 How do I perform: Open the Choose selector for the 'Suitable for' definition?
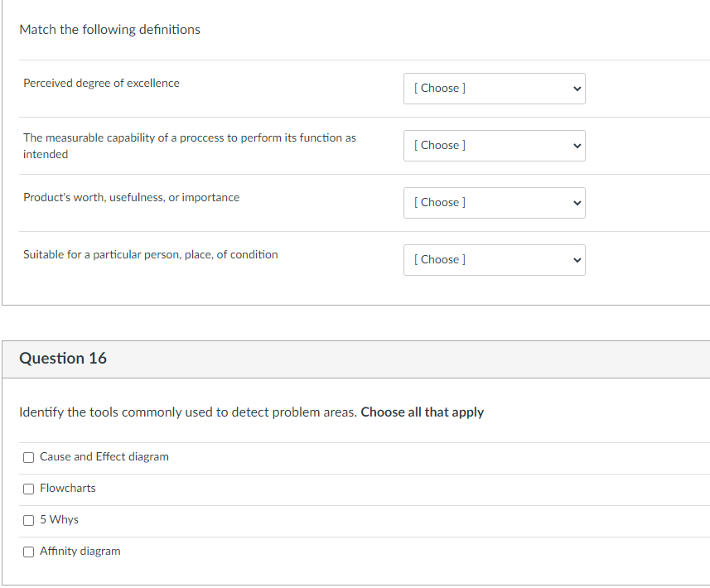point(494,260)
